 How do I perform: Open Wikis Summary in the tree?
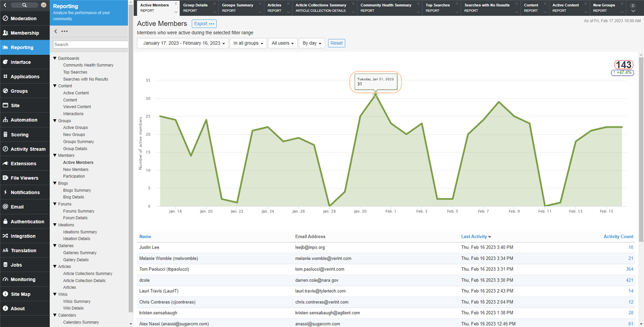(77, 301)
